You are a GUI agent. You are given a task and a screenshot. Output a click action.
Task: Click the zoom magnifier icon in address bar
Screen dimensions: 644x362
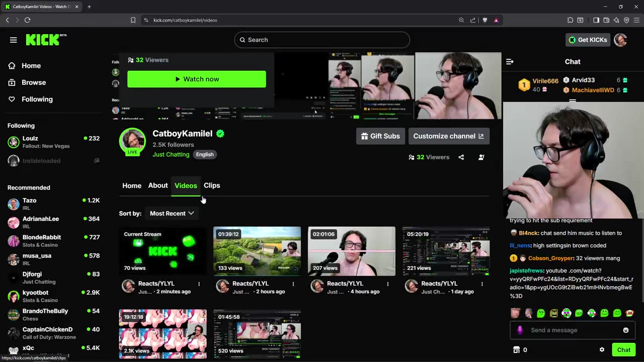(x=461, y=20)
